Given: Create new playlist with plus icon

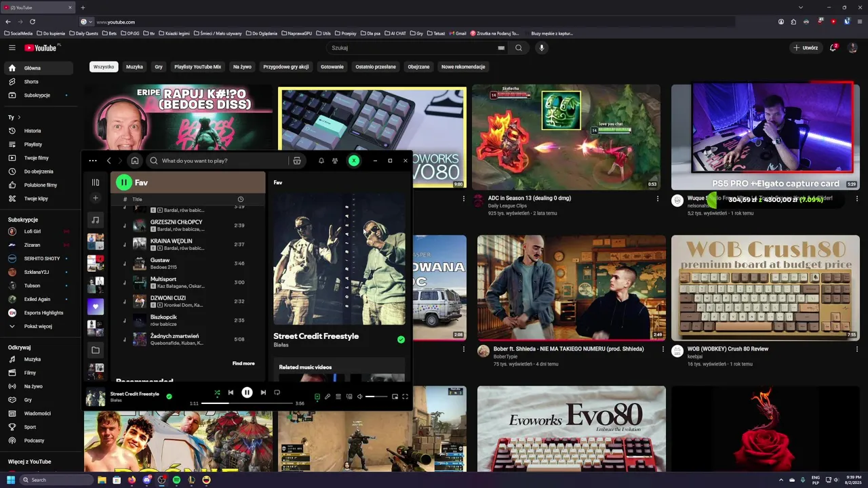Looking at the screenshot, I should (96, 198).
